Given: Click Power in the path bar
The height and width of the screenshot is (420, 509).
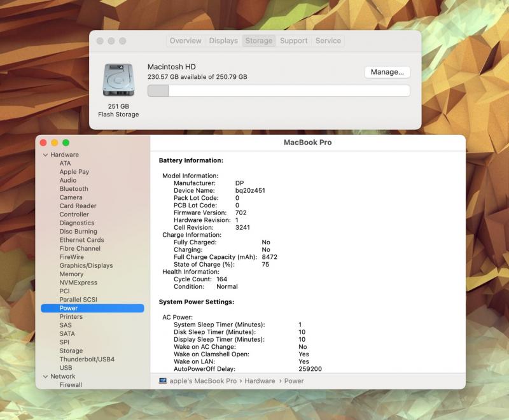Looking at the screenshot, I should click(294, 381).
